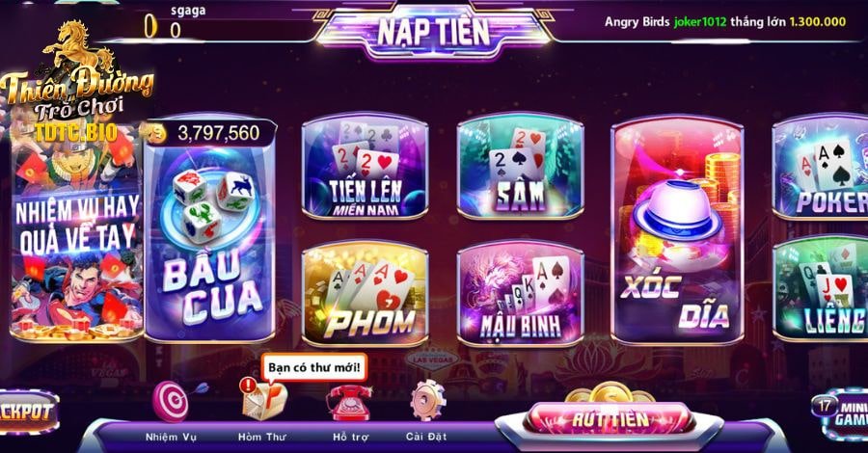
Task: Open Cài Đặt gear settings icon
Action: [x=427, y=400]
